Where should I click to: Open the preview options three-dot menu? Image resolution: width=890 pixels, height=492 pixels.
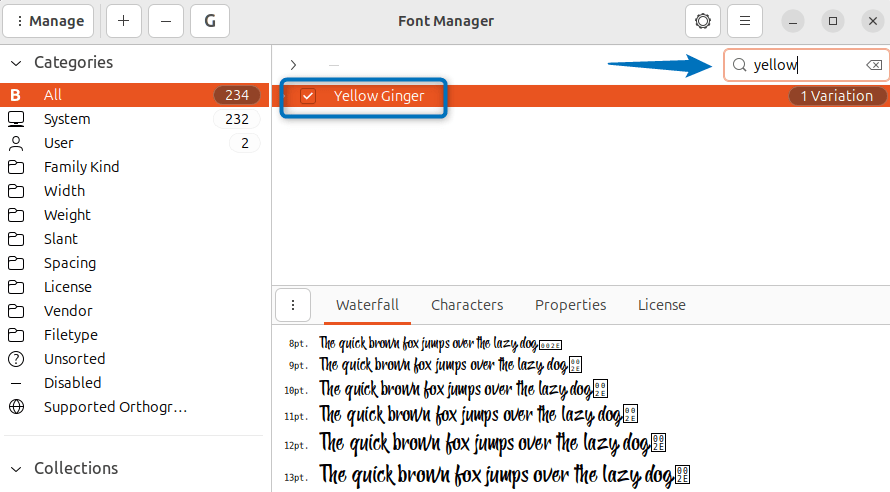click(293, 305)
